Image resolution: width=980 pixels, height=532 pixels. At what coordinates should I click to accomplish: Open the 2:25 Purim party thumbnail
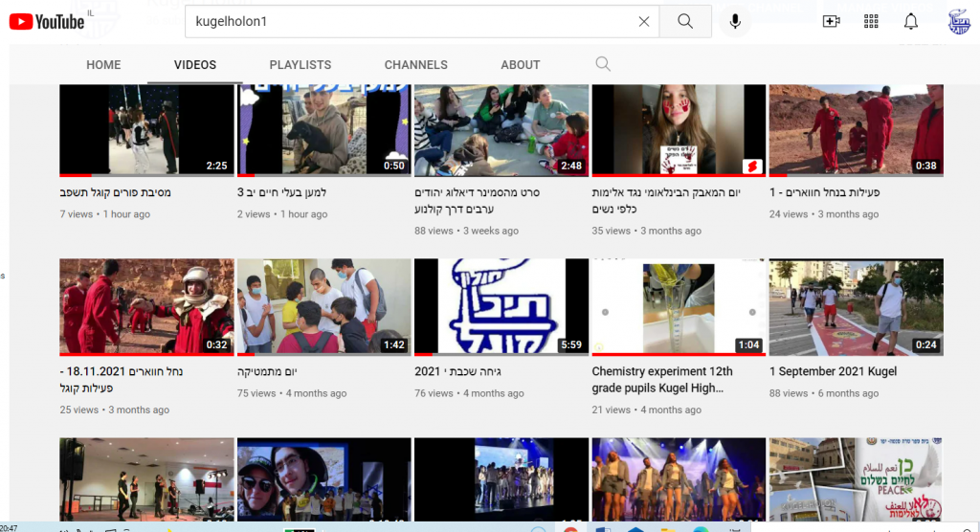(146, 130)
